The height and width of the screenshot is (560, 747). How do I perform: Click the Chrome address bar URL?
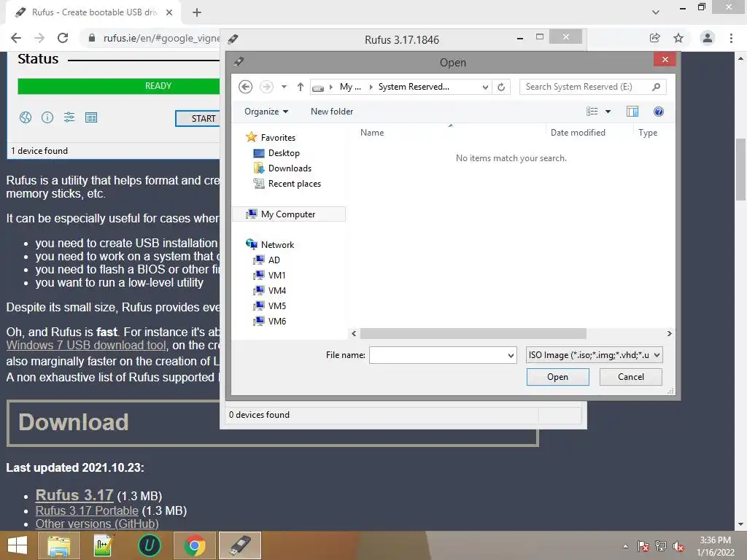click(161, 38)
